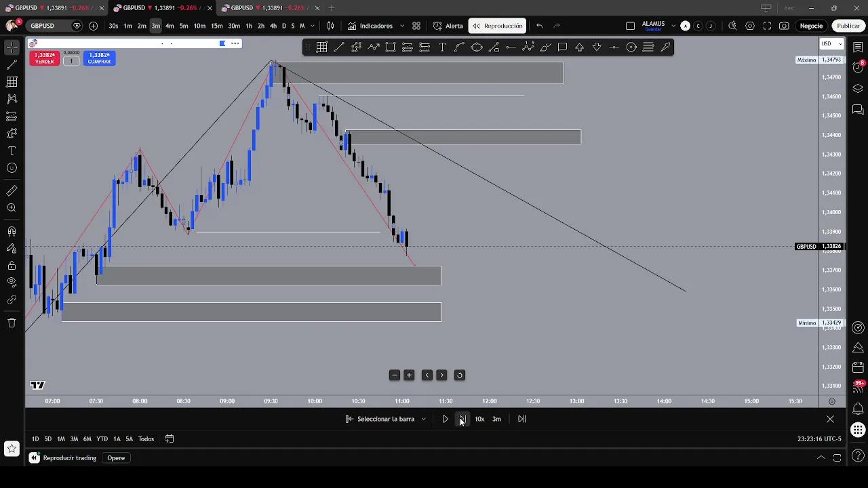Select the trend line tool in left sidebar
The height and width of the screenshot is (488, 868).
tap(12, 64)
